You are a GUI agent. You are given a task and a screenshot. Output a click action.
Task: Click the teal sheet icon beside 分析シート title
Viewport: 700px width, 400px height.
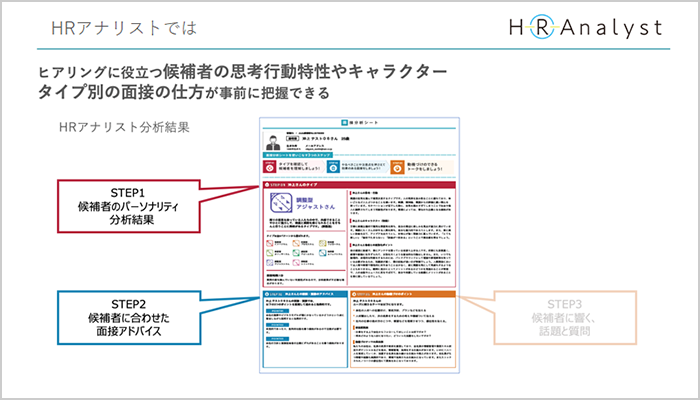345,122
